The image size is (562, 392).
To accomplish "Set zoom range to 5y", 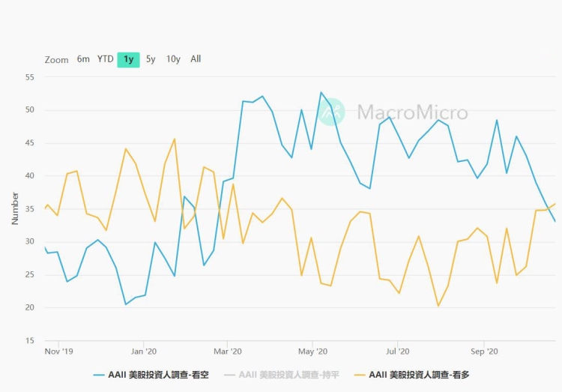I will [x=151, y=59].
